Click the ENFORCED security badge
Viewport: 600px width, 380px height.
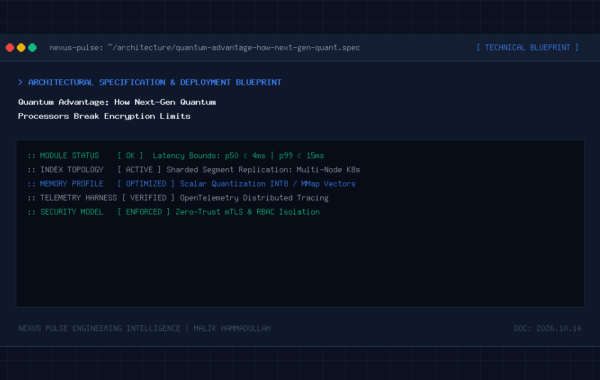(143, 212)
